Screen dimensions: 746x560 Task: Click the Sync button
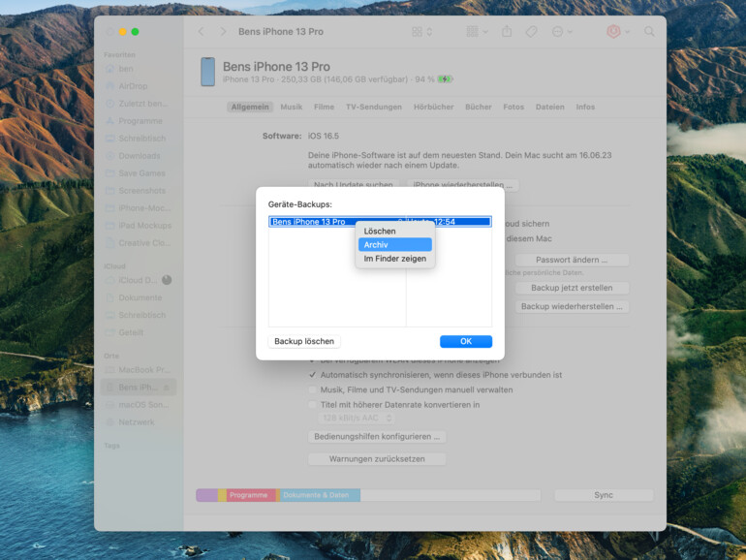pyautogui.click(x=604, y=495)
